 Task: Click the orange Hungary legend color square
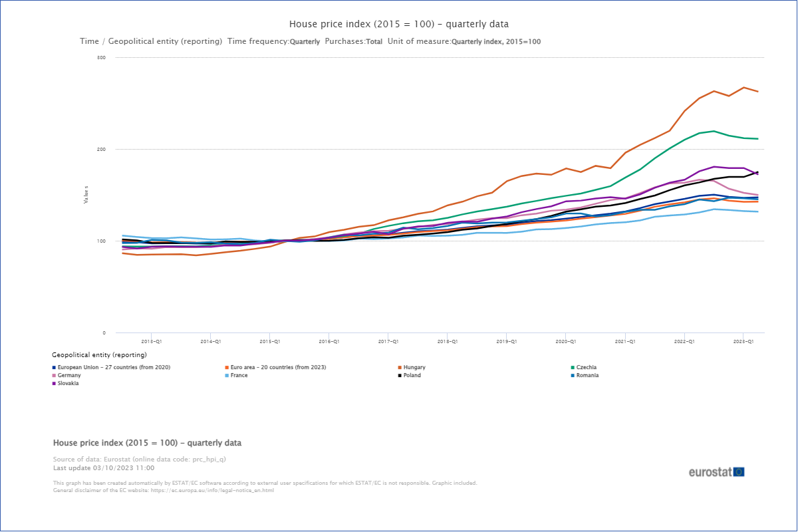tap(398, 367)
